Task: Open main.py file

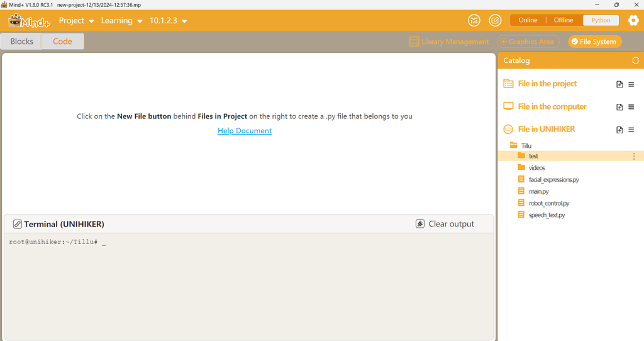Action: pos(538,191)
